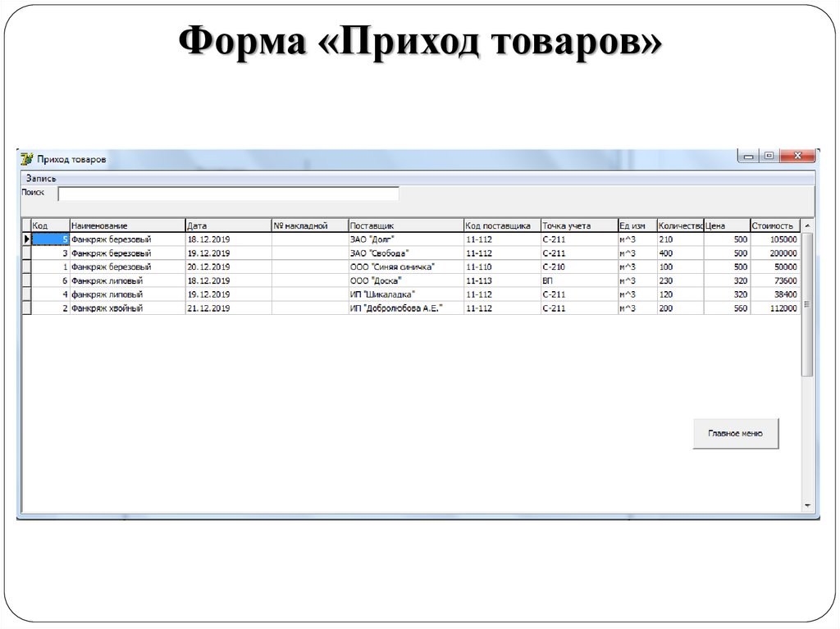Click accounting point cell С-210

(579, 267)
